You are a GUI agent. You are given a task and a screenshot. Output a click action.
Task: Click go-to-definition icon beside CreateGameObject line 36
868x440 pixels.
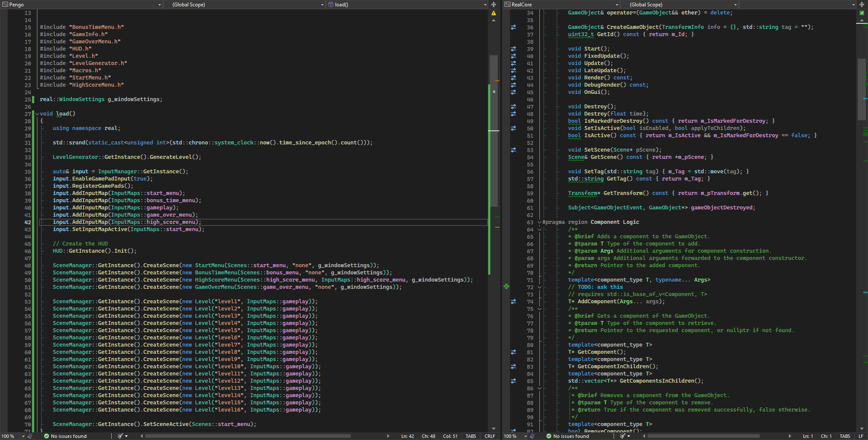513,27
